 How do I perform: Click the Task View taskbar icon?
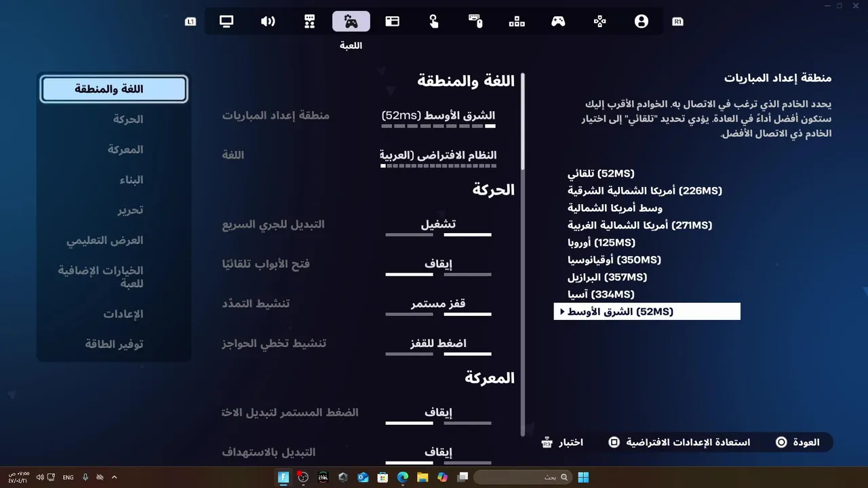(x=462, y=477)
